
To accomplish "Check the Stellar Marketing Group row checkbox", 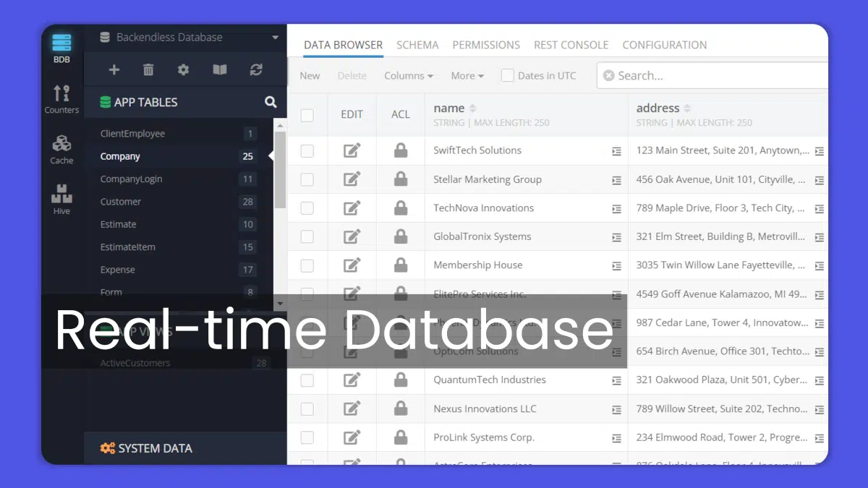I will (307, 179).
